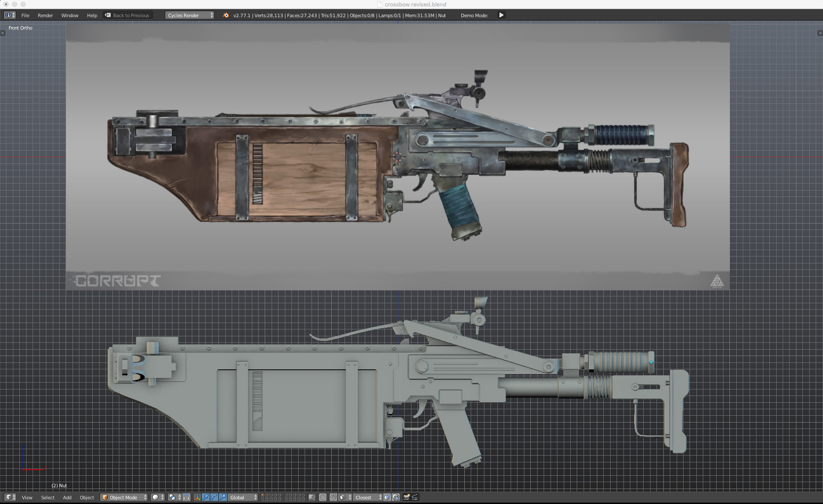823x504 pixels.
Task: Select the scale manipulator icon
Action: tap(222, 497)
